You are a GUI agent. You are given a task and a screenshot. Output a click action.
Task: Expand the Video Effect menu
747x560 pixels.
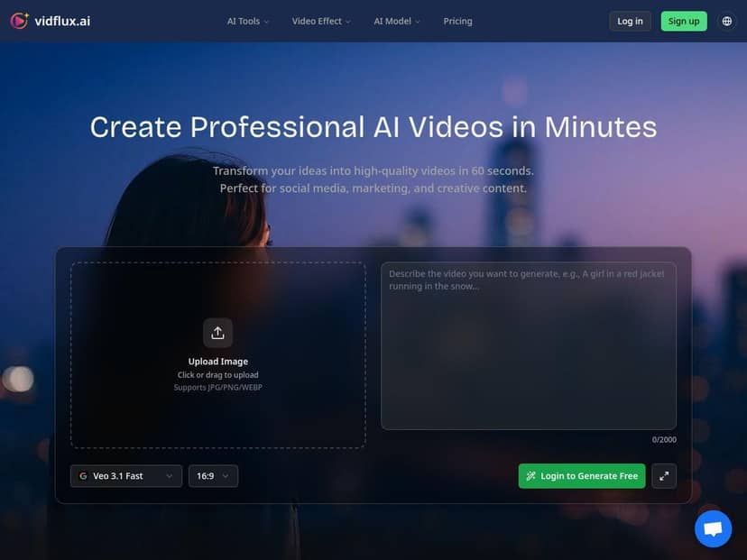[321, 21]
